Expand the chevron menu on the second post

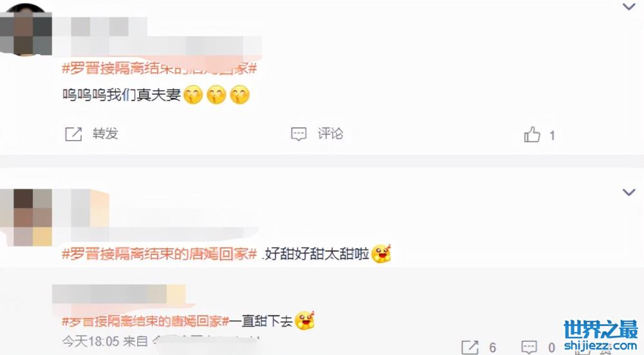[629, 192]
